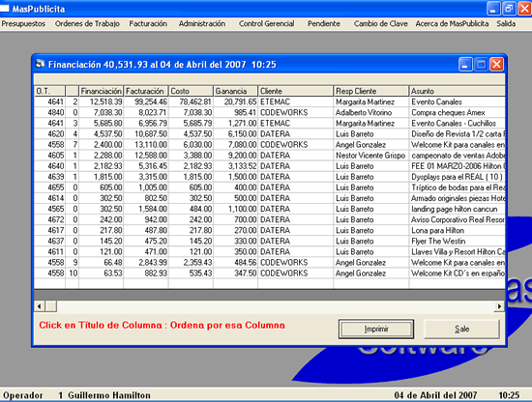Open the Presupuestos menu
The height and width of the screenshot is (402, 532).
(x=23, y=24)
